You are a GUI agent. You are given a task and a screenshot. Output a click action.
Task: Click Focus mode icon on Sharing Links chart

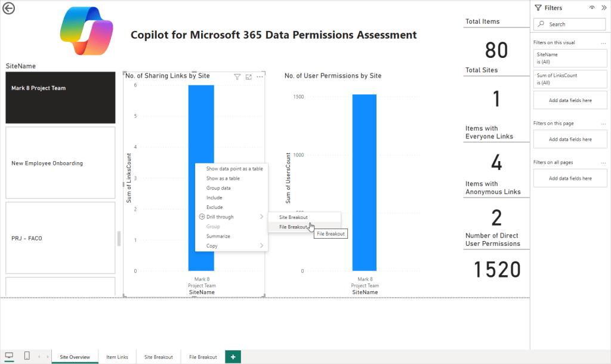tap(248, 76)
